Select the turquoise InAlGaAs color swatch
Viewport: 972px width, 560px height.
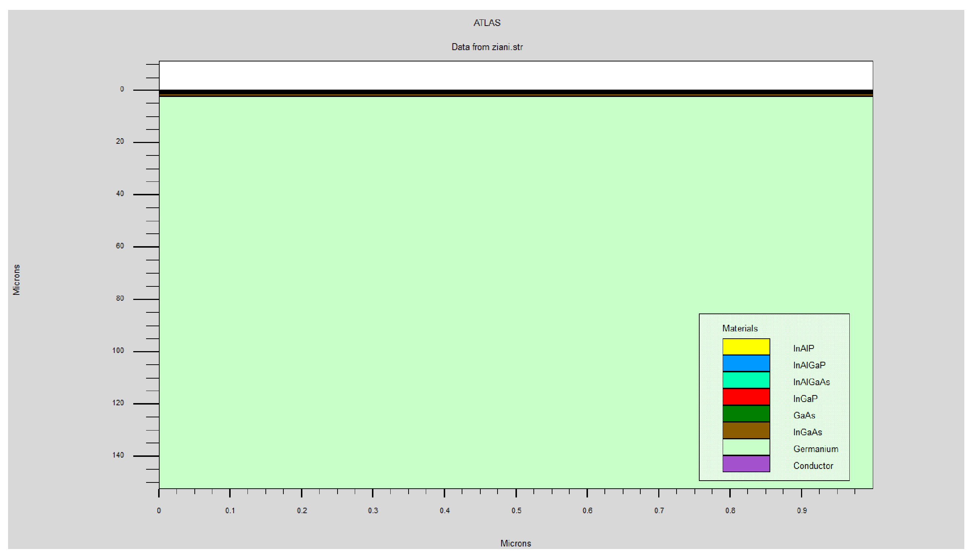[746, 380]
